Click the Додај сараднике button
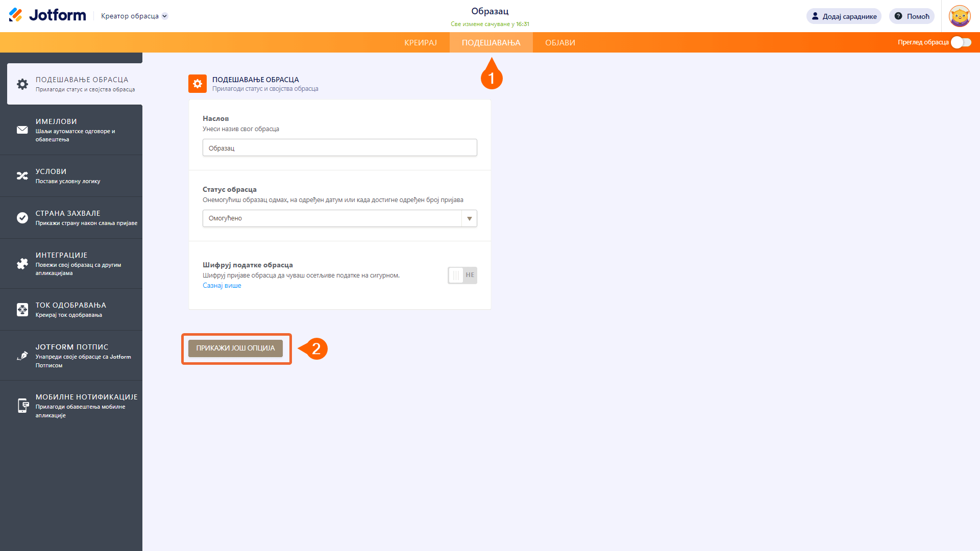Screen dimensions: 980x551 pos(844,16)
